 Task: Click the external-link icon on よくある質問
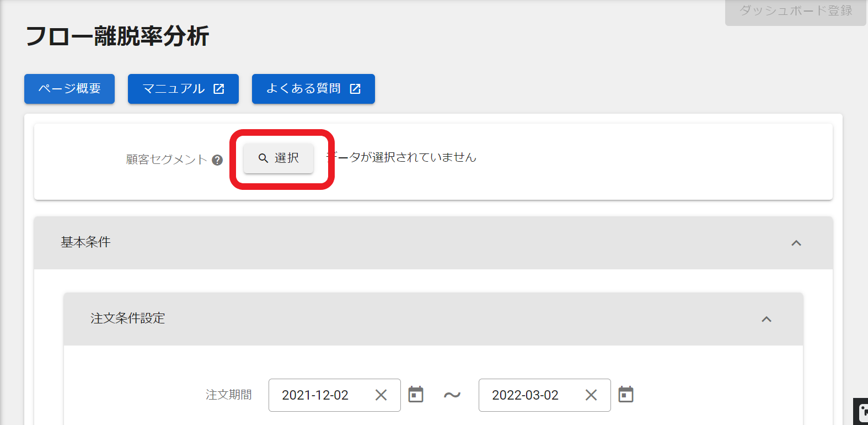click(355, 89)
